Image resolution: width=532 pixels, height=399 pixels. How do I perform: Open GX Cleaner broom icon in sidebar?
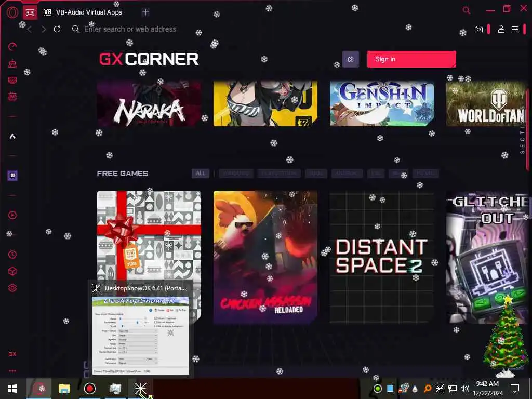[12, 63]
